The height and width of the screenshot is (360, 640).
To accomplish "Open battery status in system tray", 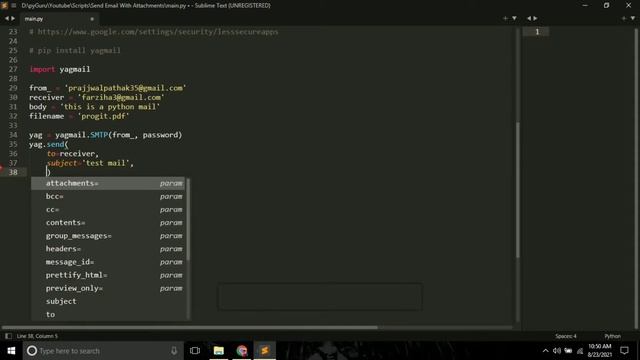I will pos(568,351).
